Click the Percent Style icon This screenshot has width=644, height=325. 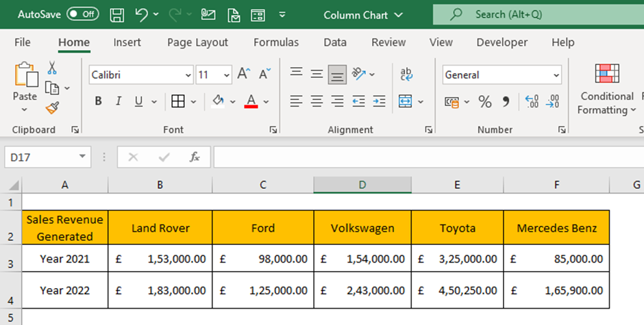point(485,101)
